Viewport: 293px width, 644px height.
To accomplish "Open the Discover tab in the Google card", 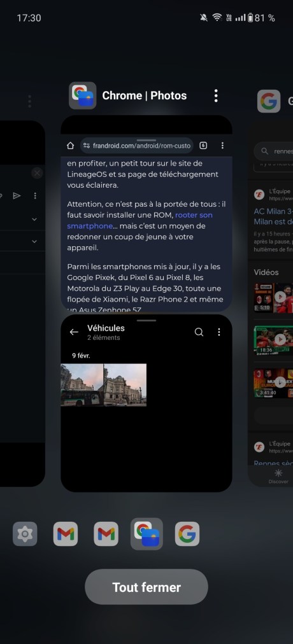I will 278,476.
